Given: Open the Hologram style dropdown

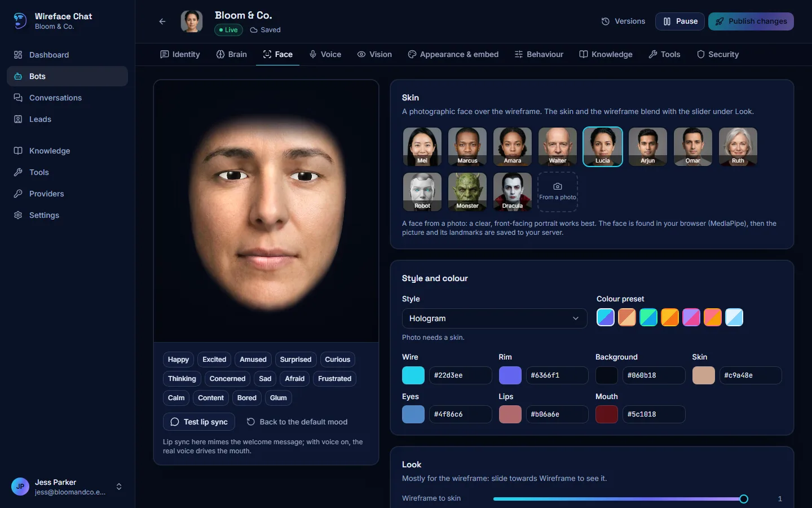Looking at the screenshot, I should pos(495,318).
